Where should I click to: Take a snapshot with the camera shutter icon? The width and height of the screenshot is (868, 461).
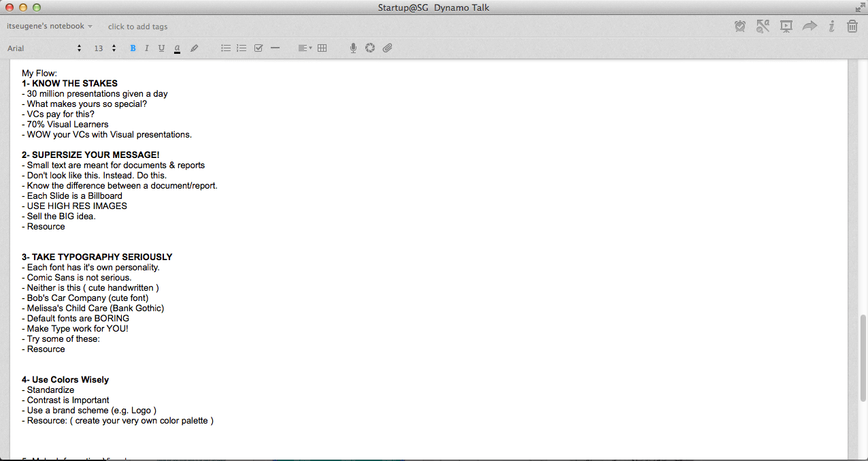click(x=370, y=48)
